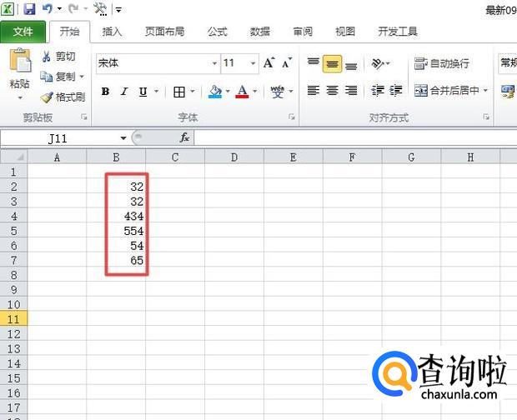The width and height of the screenshot is (517, 420).
Task: Open the font size dropdown showing 11
Action: [x=253, y=63]
